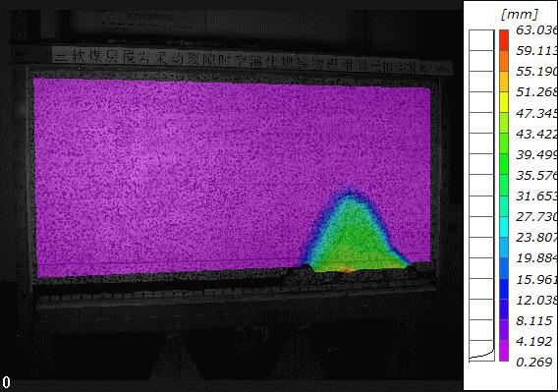Click the green displacement zone center

coord(353,239)
